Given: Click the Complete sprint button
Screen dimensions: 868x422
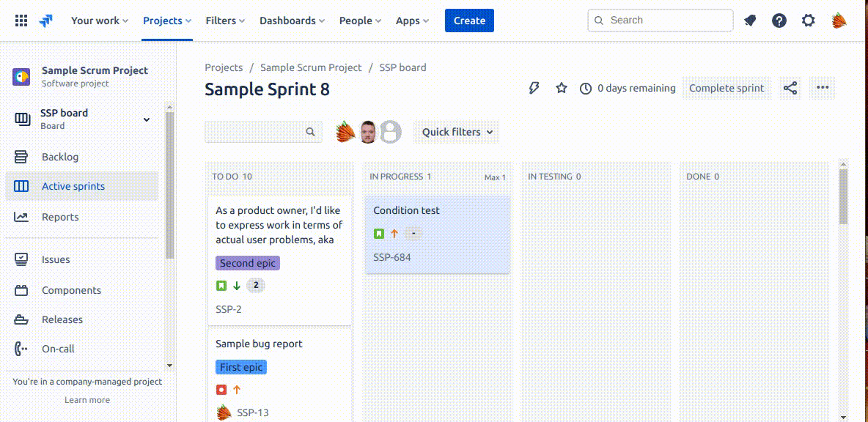Looking at the screenshot, I should 726,88.
